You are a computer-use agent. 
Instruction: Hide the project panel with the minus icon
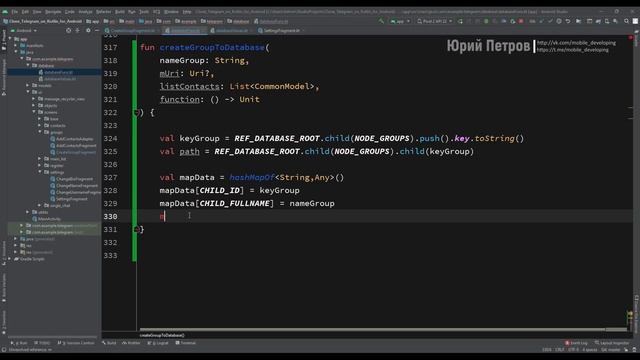pyautogui.click(x=97, y=31)
